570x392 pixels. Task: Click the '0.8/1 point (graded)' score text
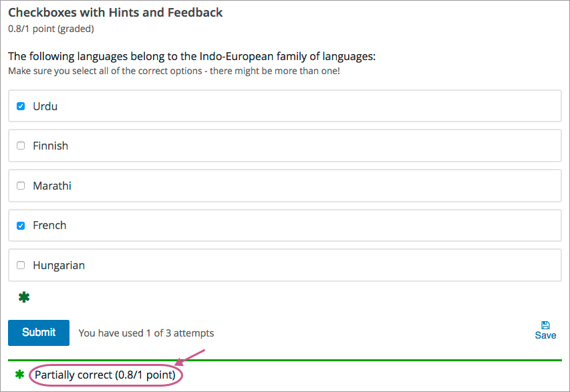pyautogui.click(x=51, y=29)
